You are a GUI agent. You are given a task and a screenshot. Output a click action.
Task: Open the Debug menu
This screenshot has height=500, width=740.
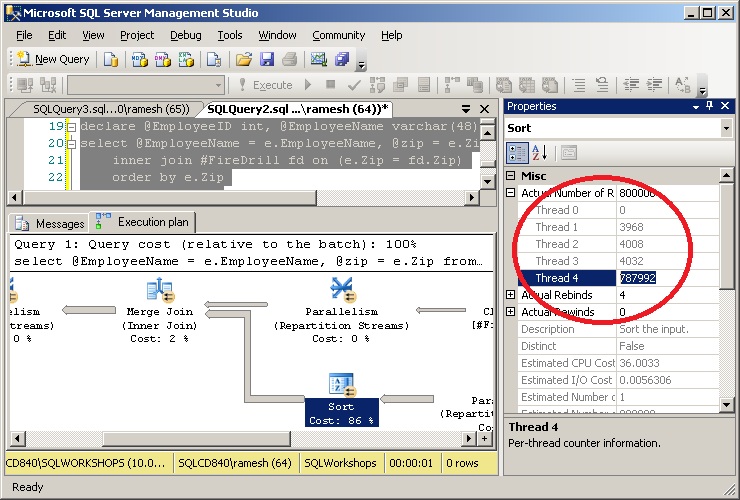pos(185,35)
